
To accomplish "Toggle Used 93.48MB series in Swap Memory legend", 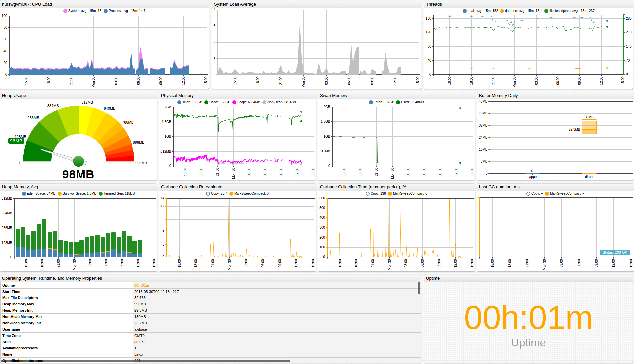I will coord(410,102).
